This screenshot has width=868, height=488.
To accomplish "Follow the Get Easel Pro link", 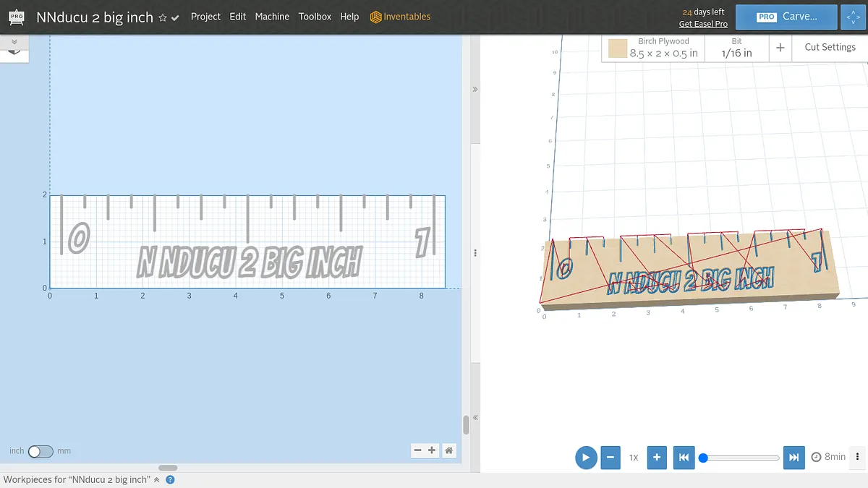I will pyautogui.click(x=703, y=24).
